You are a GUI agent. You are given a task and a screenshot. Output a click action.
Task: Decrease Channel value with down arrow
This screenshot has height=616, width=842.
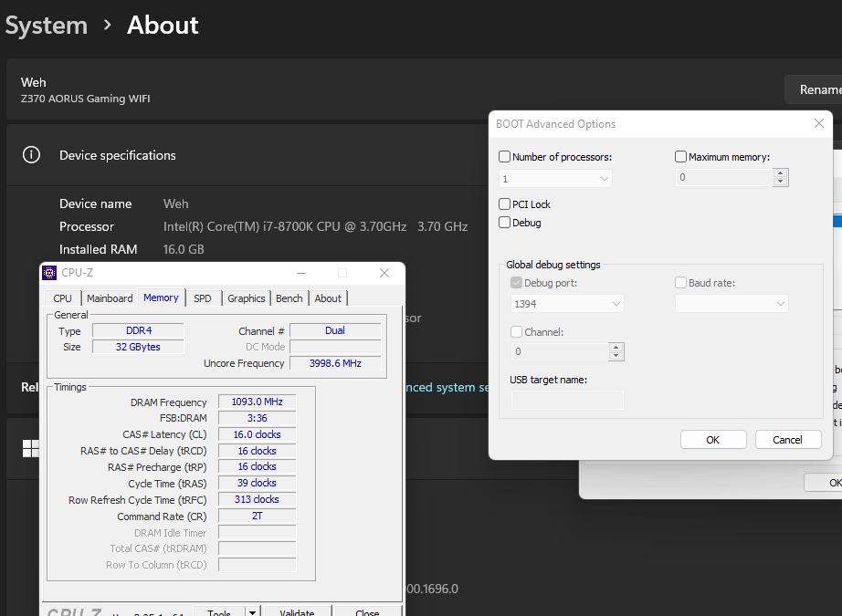point(616,356)
